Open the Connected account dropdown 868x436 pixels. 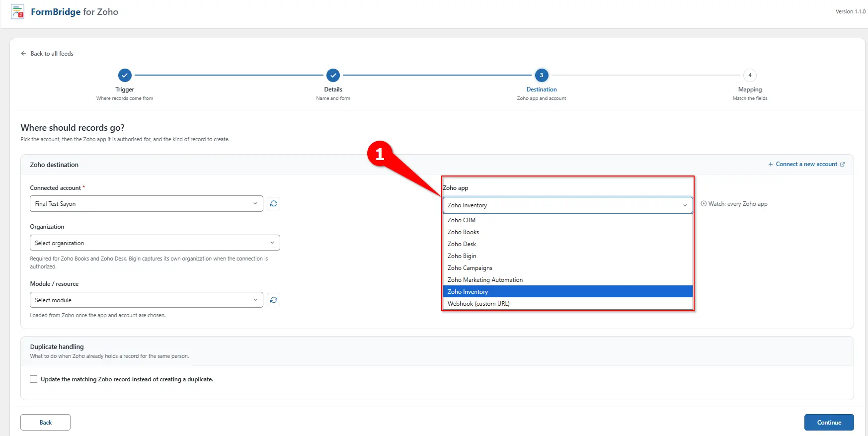coord(147,204)
